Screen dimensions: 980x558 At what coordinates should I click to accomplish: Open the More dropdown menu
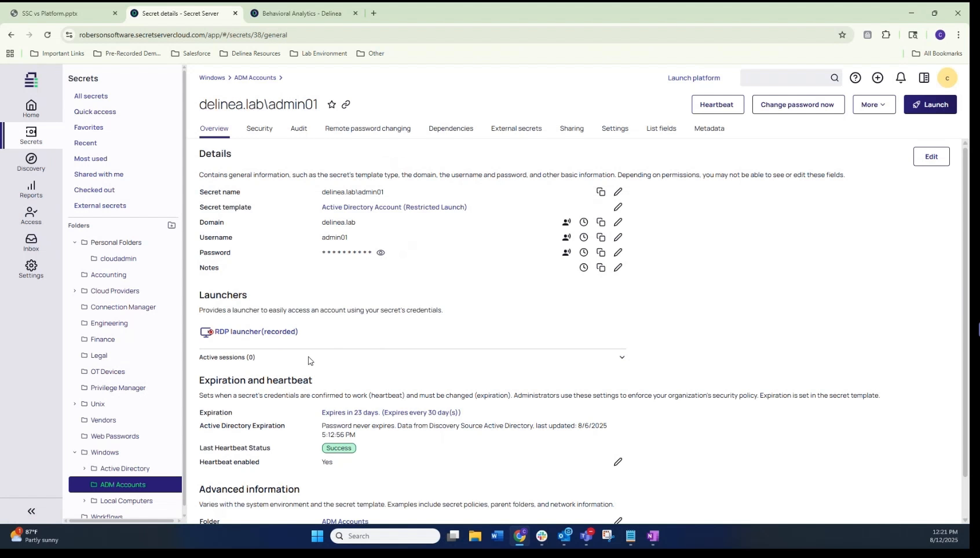(x=873, y=105)
